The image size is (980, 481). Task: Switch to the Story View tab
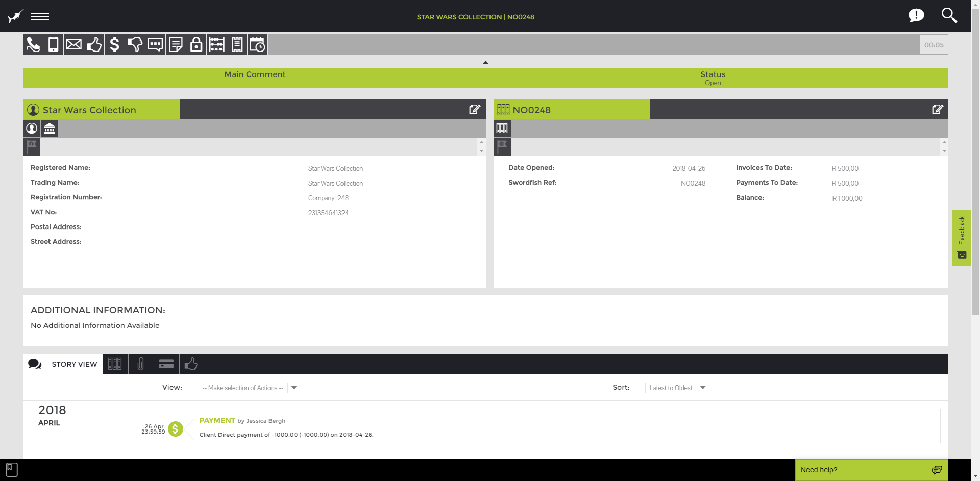tap(63, 364)
